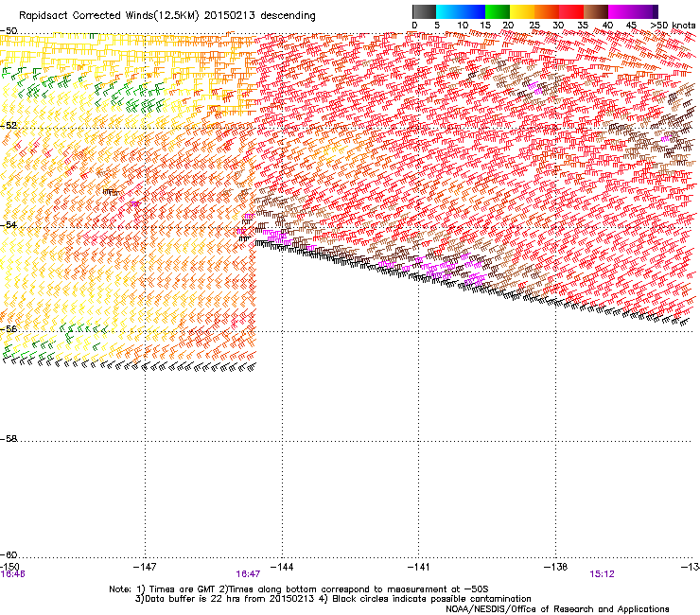Select the red 30-35 knots color band

571,11
